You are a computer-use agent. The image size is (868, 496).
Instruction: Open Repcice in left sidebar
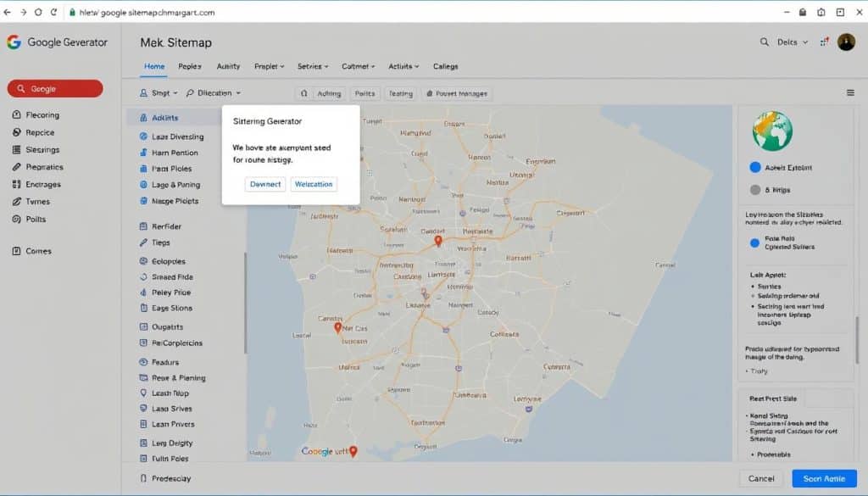[x=33, y=132]
